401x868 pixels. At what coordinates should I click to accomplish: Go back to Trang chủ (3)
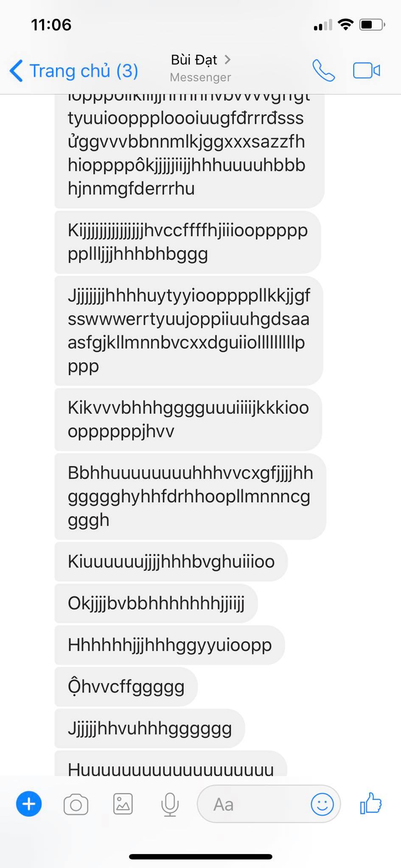(74, 70)
